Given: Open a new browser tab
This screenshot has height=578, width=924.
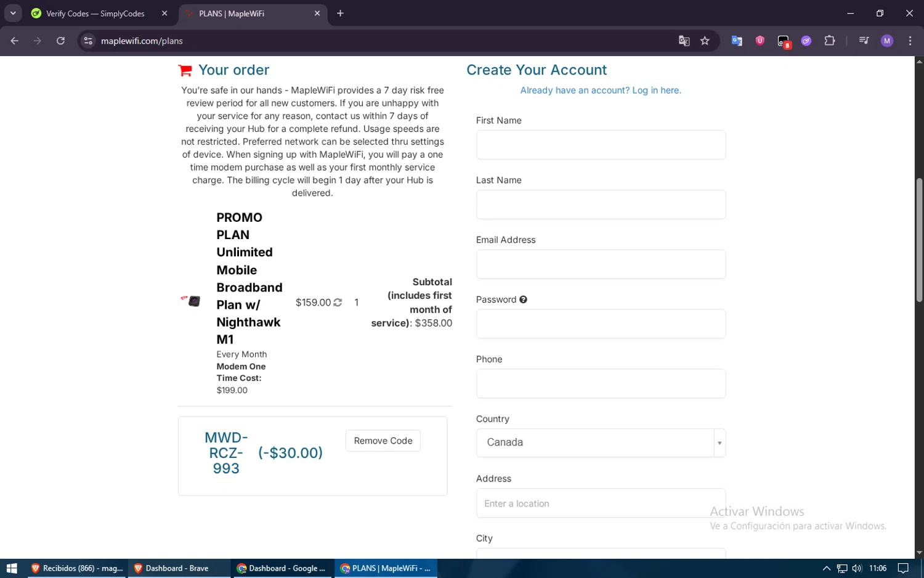Looking at the screenshot, I should click(340, 13).
